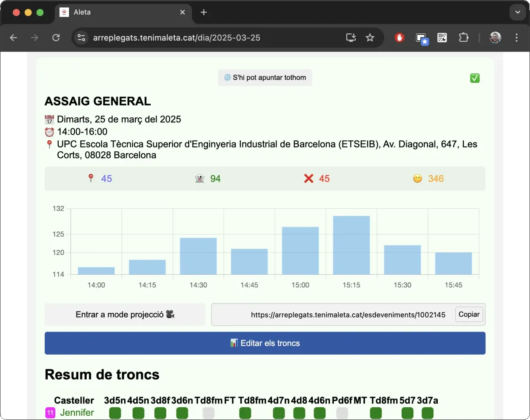
Task: Click the red pin beside the UPC address
Action: point(49,145)
